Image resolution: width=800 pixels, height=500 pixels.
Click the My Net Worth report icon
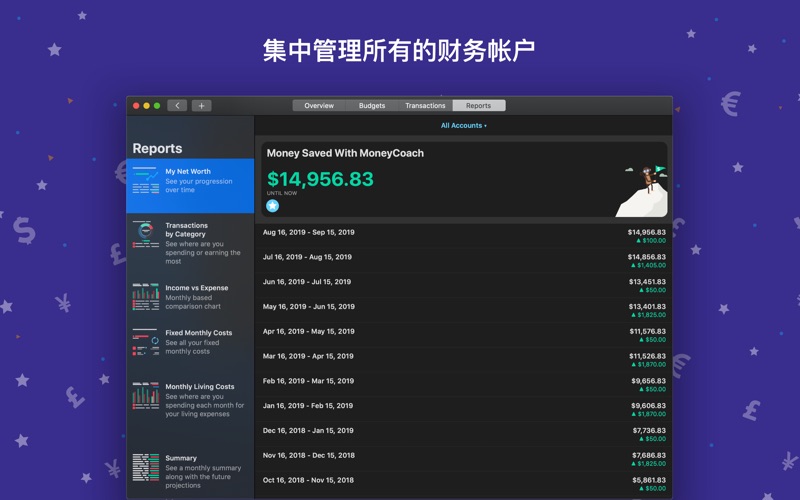(x=146, y=180)
